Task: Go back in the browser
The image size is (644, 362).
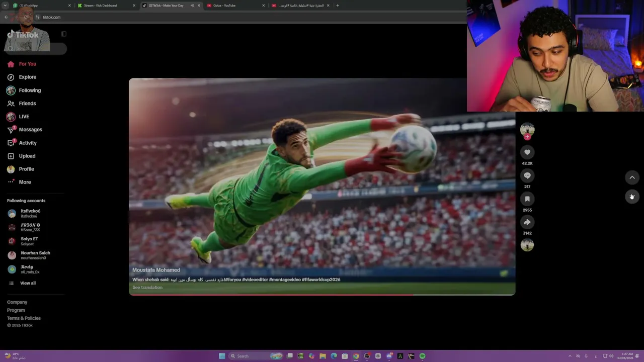Action: pyautogui.click(x=6, y=17)
